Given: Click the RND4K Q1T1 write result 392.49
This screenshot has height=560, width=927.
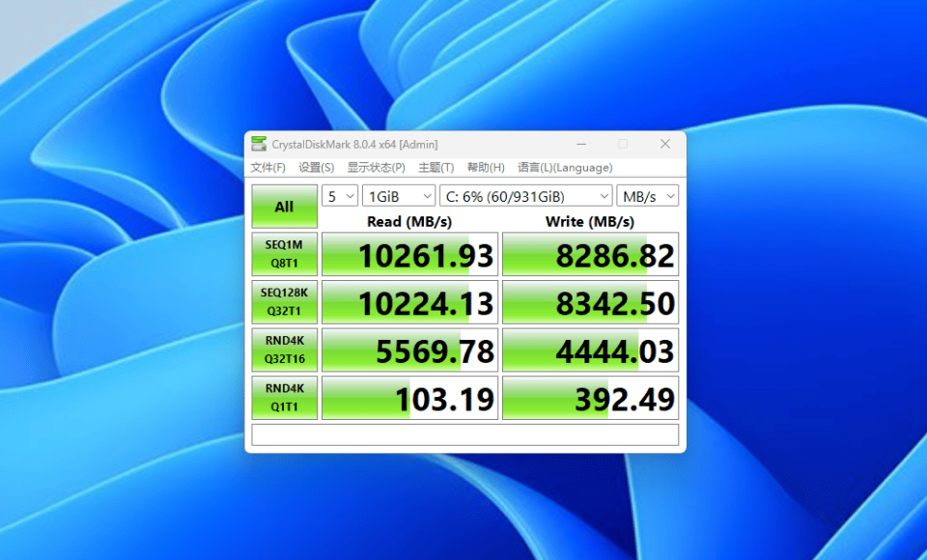Looking at the screenshot, I should click(x=591, y=398).
